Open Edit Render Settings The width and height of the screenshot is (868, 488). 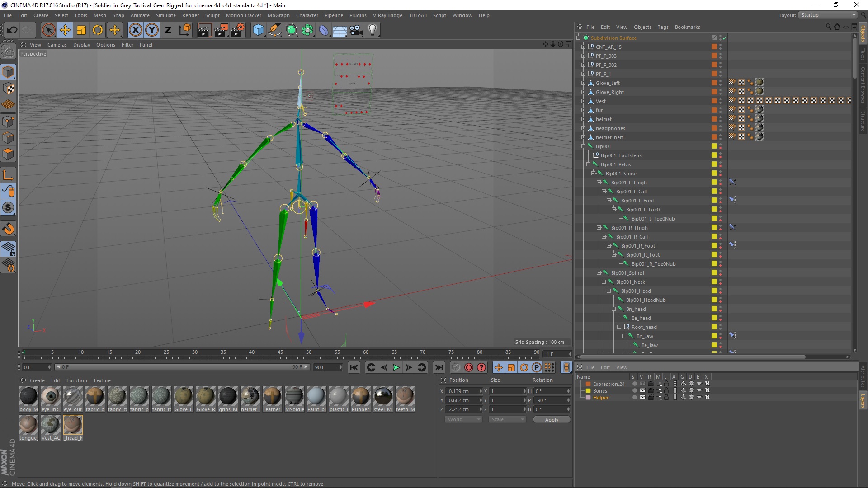(238, 30)
